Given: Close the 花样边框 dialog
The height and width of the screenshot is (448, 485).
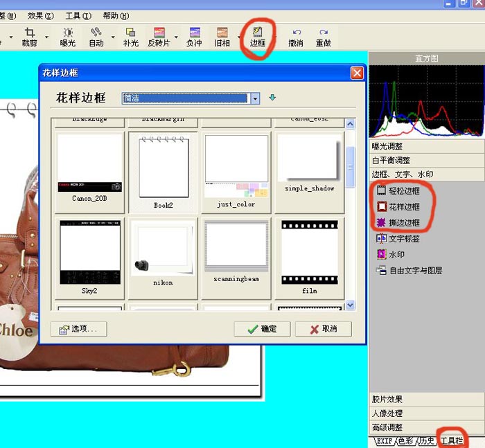Looking at the screenshot, I should click(357, 73).
